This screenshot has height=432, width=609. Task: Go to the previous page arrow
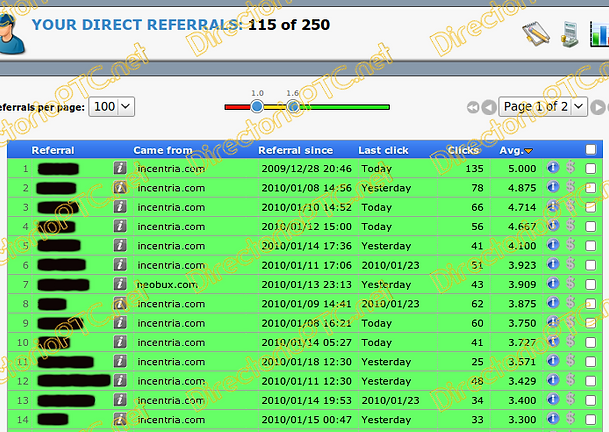(x=489, y=107)
